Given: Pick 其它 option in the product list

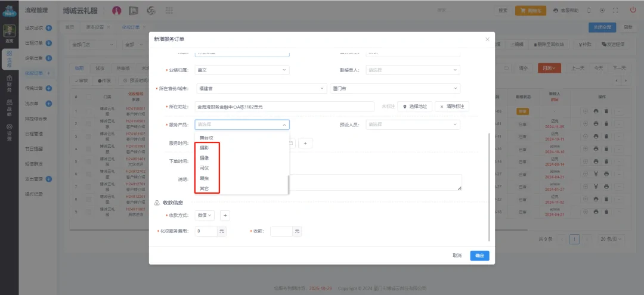Looking at the screenshot, I should coord(205,188).
